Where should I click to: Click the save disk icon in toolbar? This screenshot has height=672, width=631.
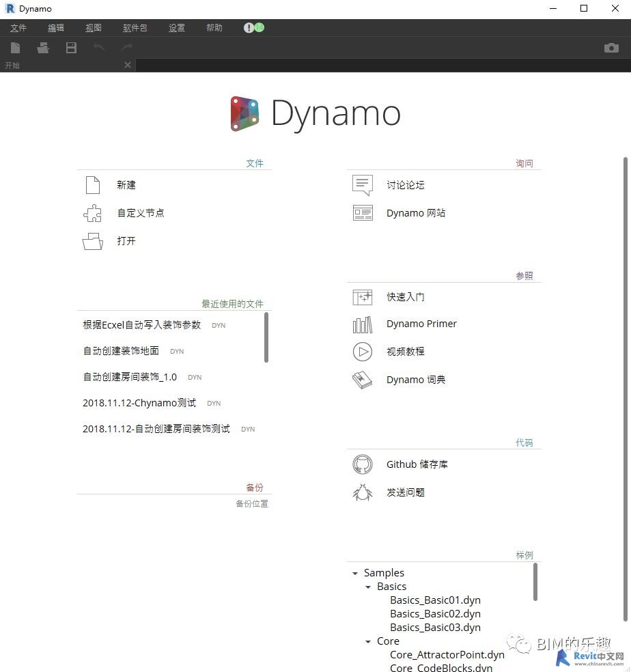tap(71, 48)
